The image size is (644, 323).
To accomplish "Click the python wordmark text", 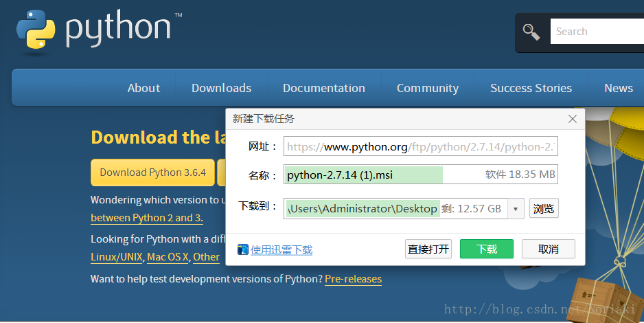I will [118, 28].
